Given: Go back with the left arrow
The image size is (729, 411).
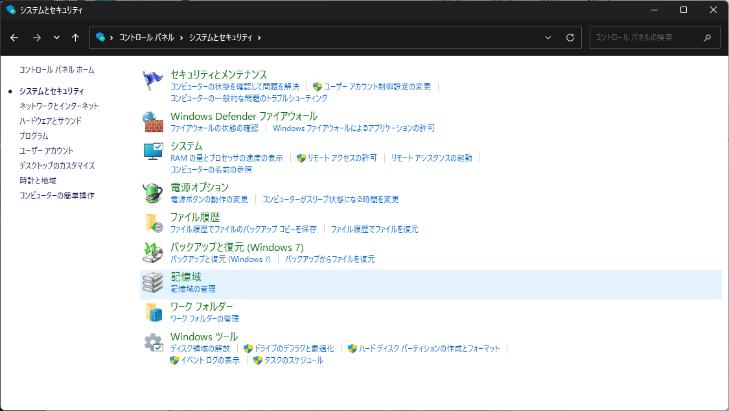Looking at the screenshot, I should (14, 38).
